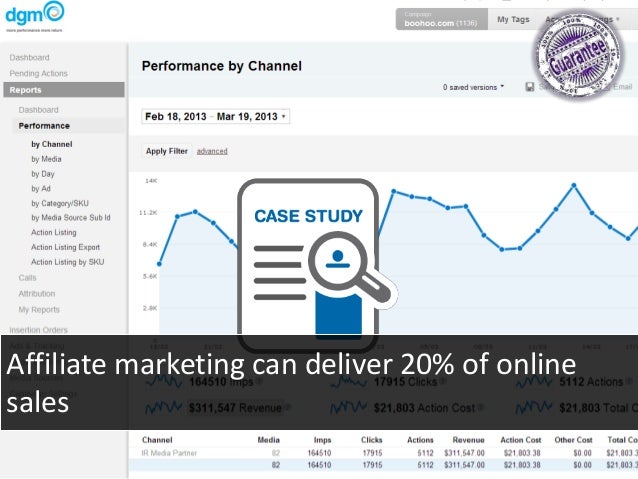Open the Feb 18 – Mar 19 date range dropdown

click(x=216, y=116)
